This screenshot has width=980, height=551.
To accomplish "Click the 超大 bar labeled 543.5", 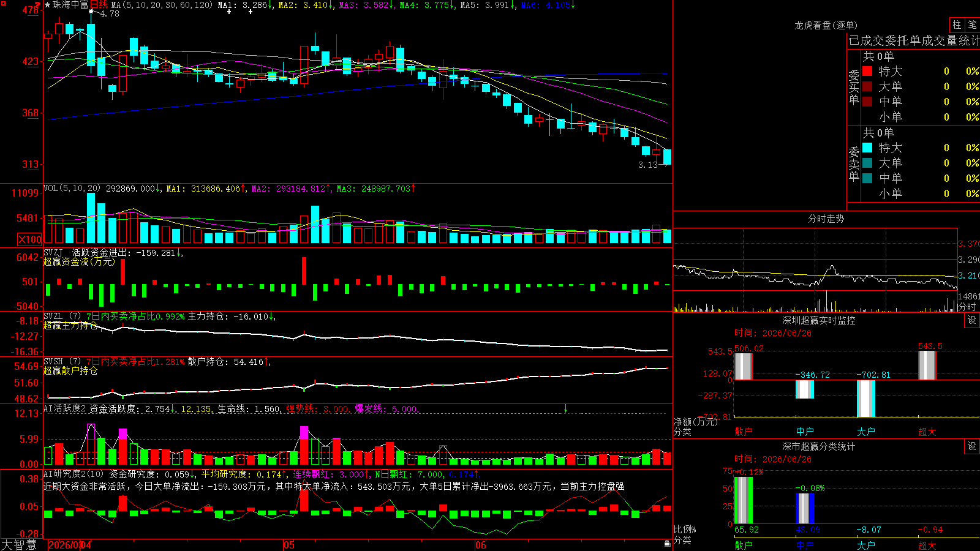I will [927, 365].
